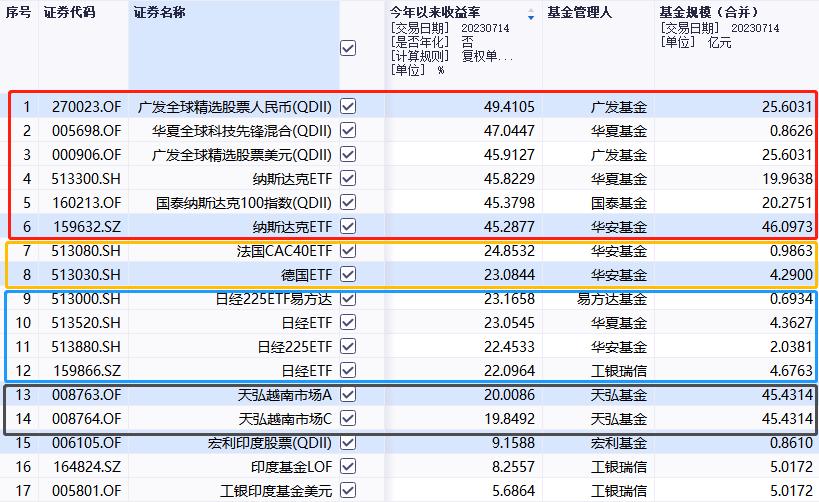
Task: Click security code 513520.SH
Action: [x=86, y=323]
